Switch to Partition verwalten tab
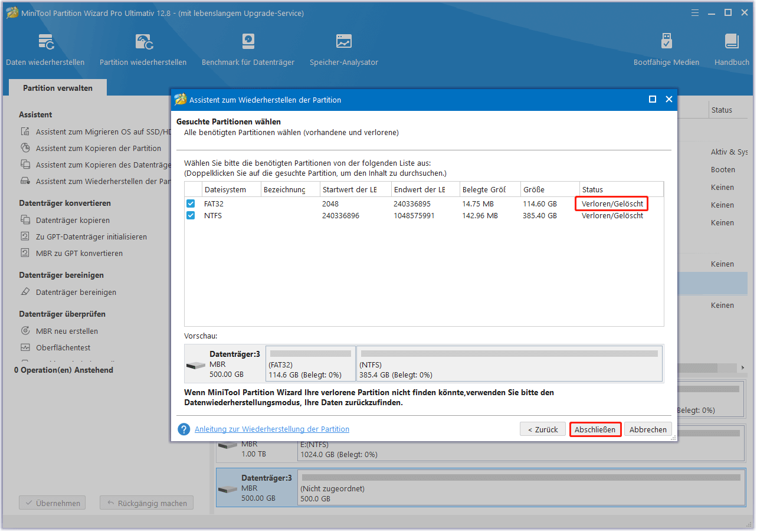757x532 pixels. (58, 88)
